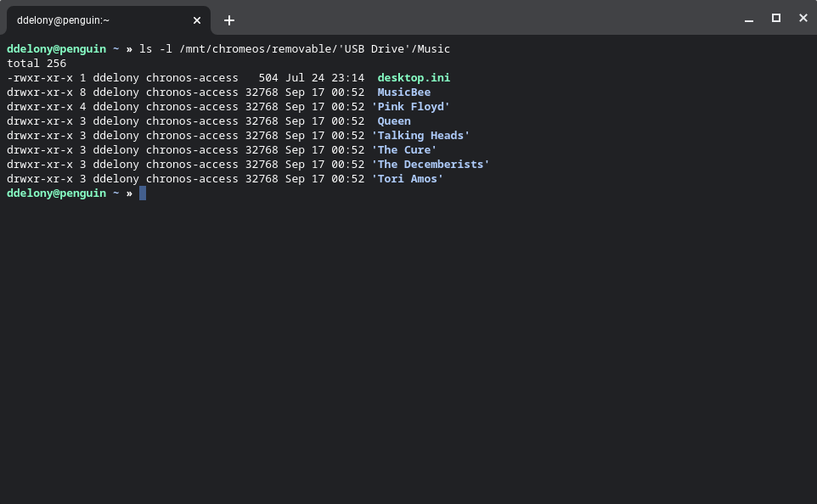Select the 'total 256' output line
The height and width of the screenshot is (504, 817).
coord(36,63)
